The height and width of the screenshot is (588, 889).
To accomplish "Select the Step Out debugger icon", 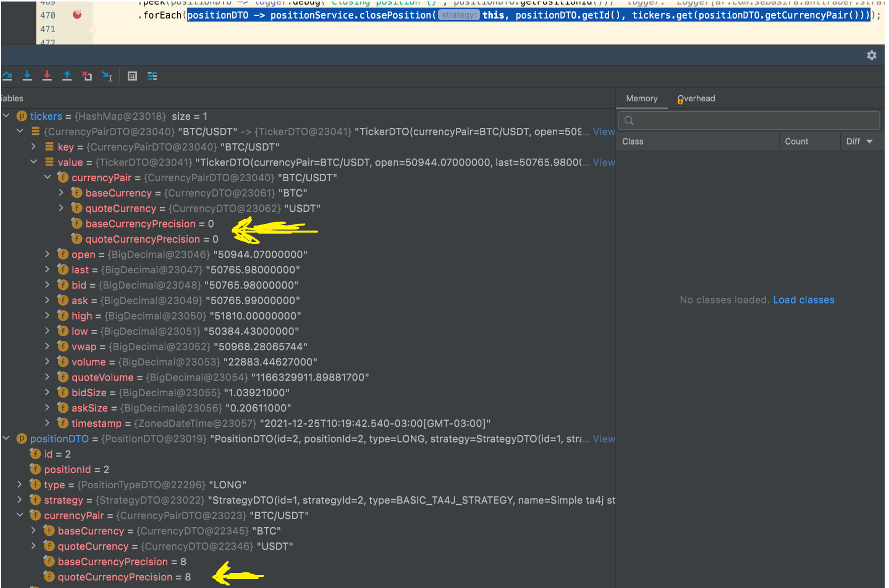I will pos(67,76).
